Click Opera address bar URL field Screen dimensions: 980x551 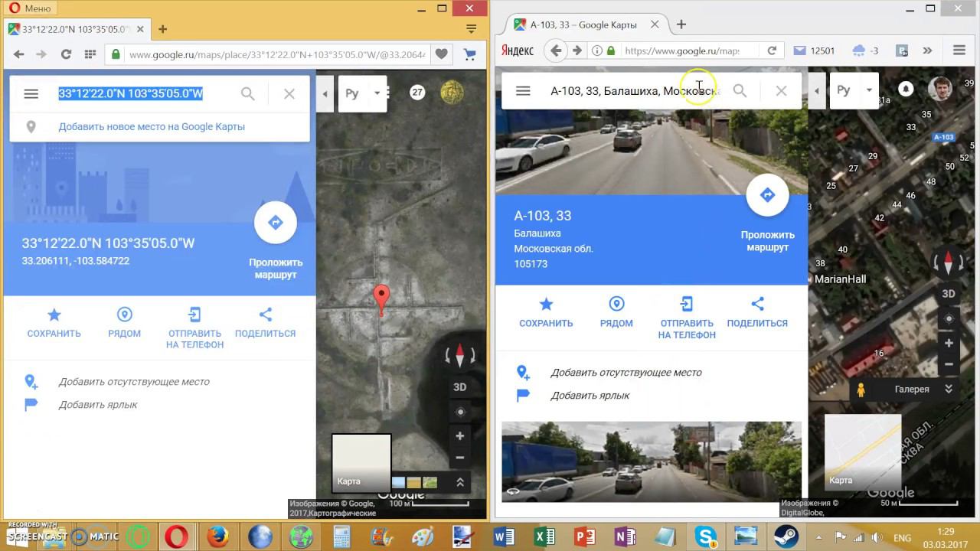[x=276, y=54]
